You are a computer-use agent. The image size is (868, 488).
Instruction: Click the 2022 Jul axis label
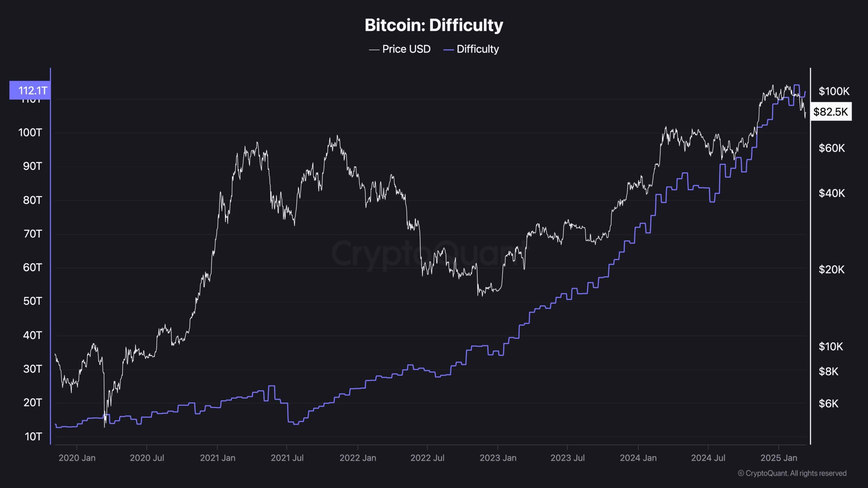427,458
